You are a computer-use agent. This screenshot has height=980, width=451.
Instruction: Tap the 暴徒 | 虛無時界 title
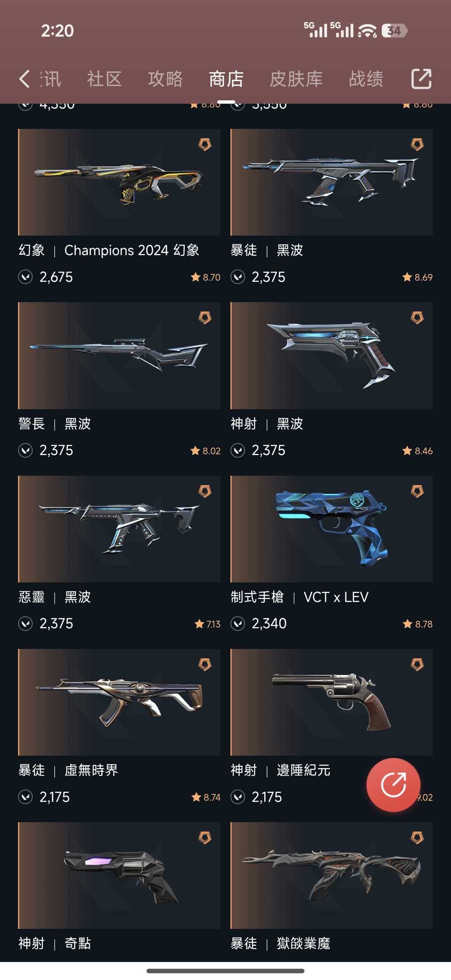tap(68, 770)
